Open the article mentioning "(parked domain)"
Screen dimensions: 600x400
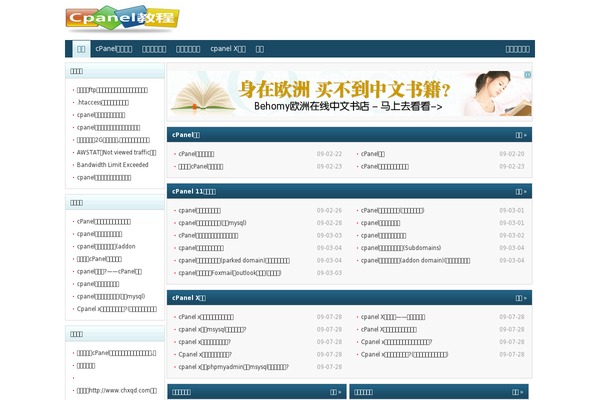234,261
